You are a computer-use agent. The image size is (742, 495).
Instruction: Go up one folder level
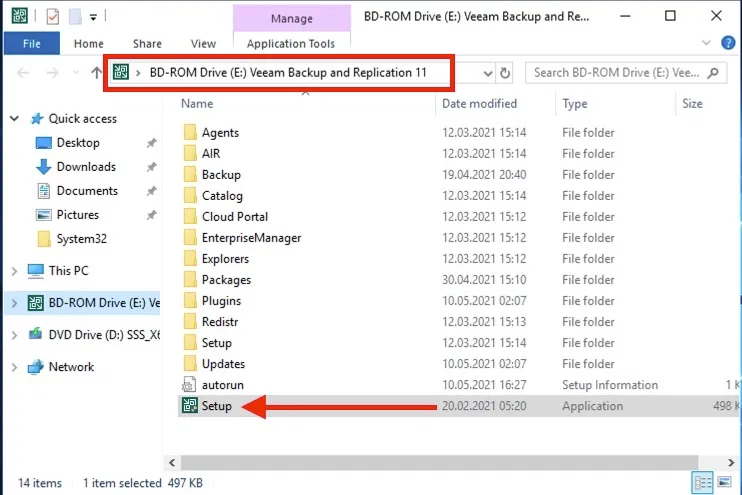(97, 73)
